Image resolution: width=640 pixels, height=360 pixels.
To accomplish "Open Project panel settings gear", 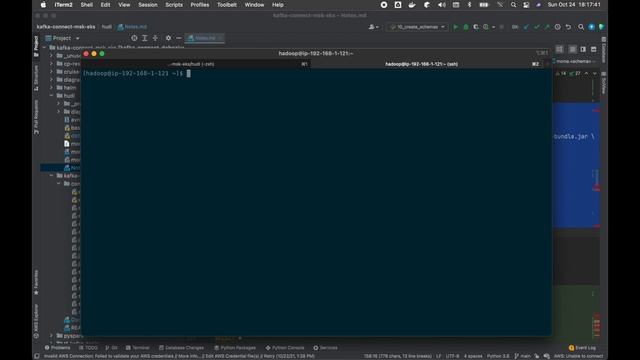I will (168, 38).
